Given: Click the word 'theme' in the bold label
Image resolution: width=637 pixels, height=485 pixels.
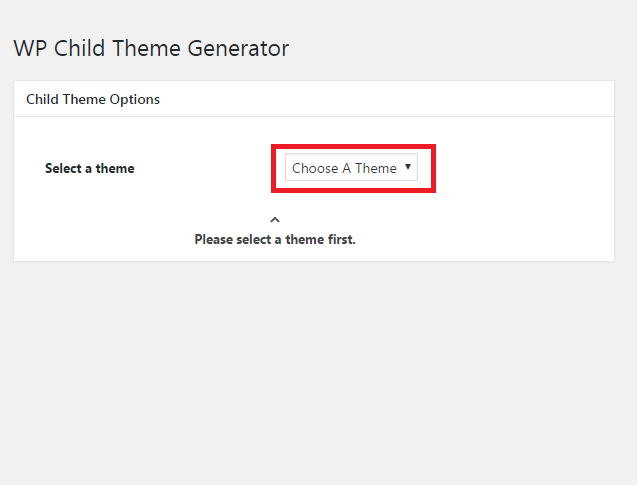Looking at the screenshot, I should point(115,168).
